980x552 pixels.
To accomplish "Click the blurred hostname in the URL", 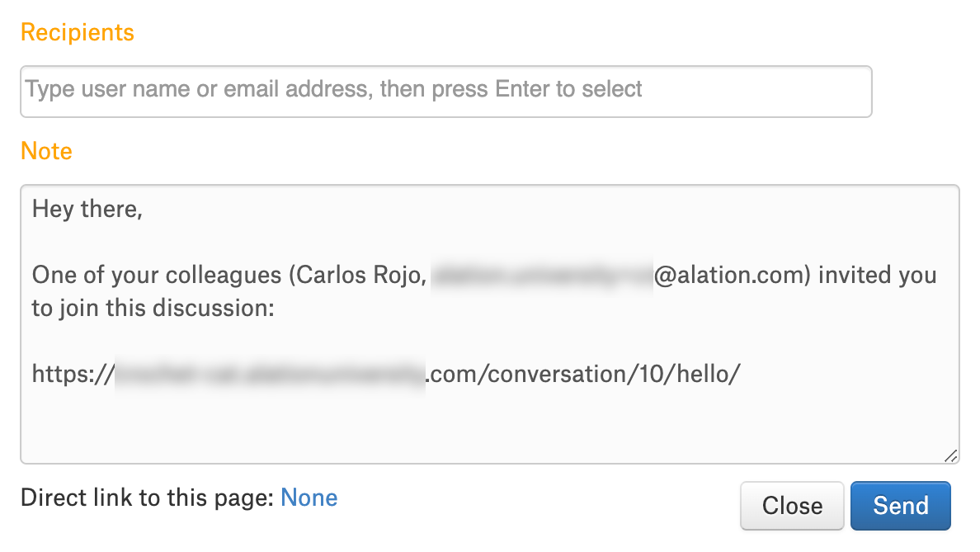I will tap(270, 374).
